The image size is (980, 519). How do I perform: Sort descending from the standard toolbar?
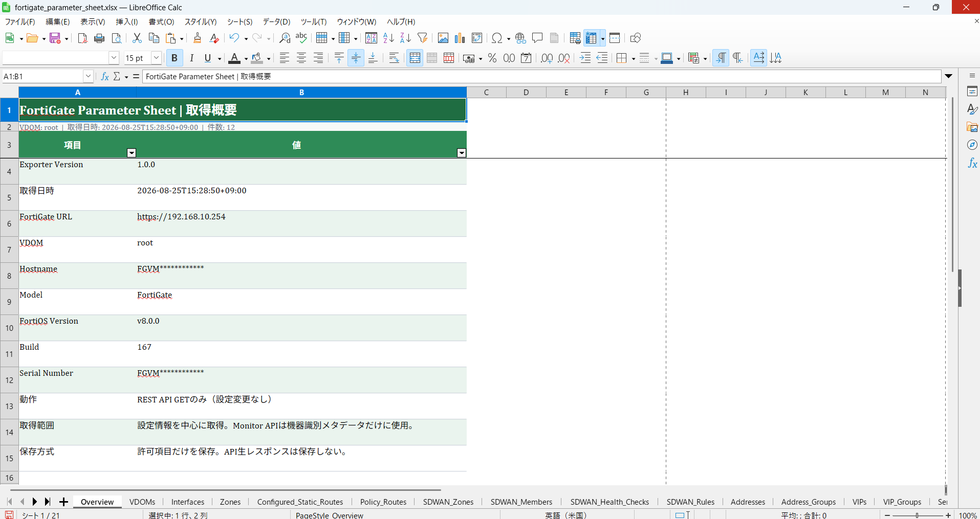[405, 38]
